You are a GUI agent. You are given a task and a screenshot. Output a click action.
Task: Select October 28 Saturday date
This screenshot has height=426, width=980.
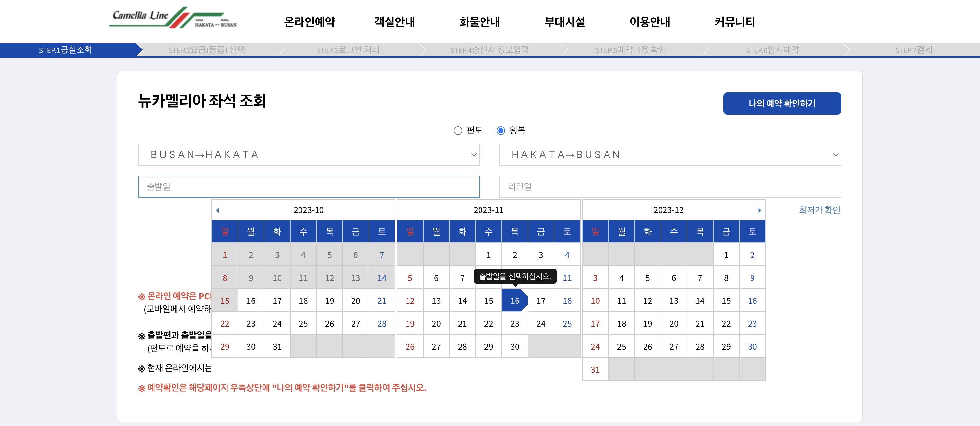[382, 323]
